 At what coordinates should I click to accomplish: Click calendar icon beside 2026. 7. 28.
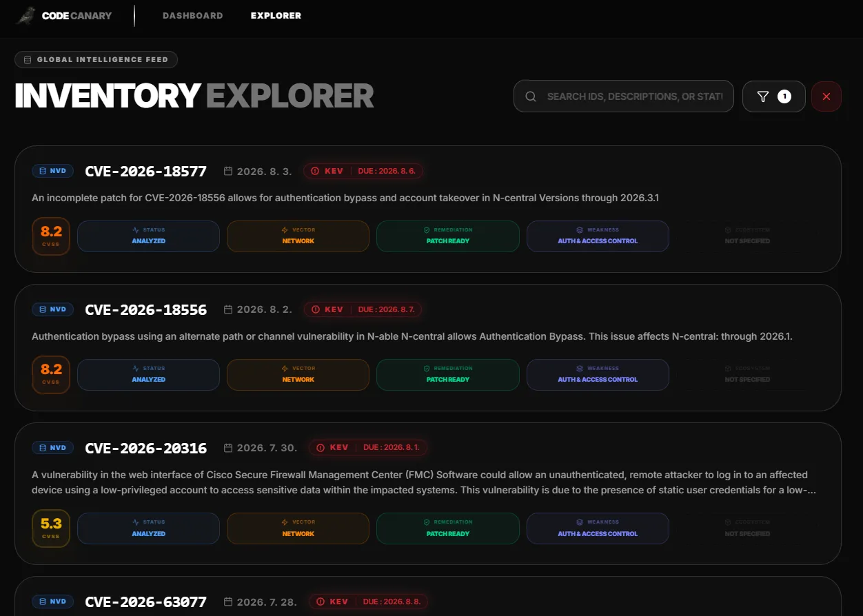click(x=228, y=602)
